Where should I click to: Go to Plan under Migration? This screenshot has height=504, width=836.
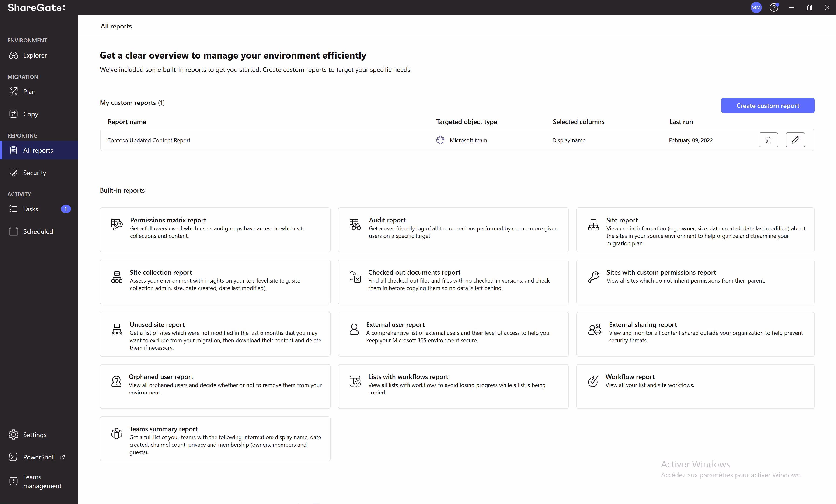click(x=29, y=92)
